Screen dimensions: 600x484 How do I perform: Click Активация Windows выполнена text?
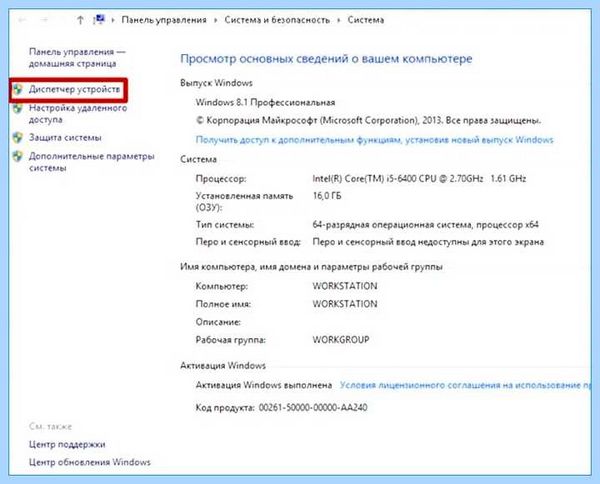264,385
